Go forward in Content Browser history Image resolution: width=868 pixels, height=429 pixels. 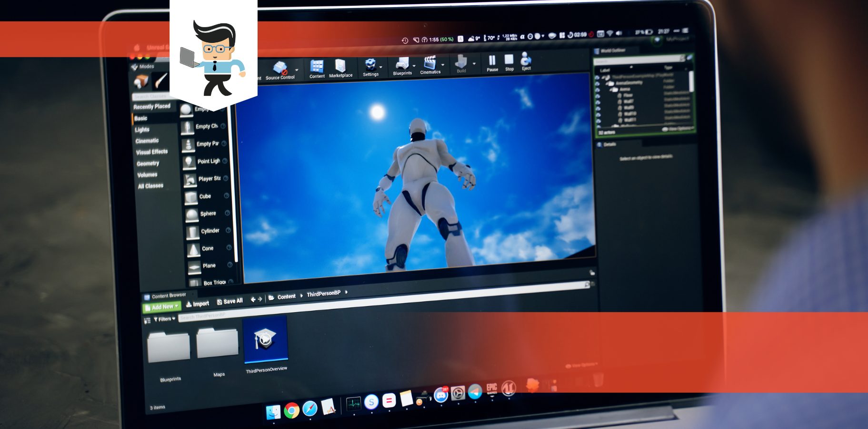[260, 299]
